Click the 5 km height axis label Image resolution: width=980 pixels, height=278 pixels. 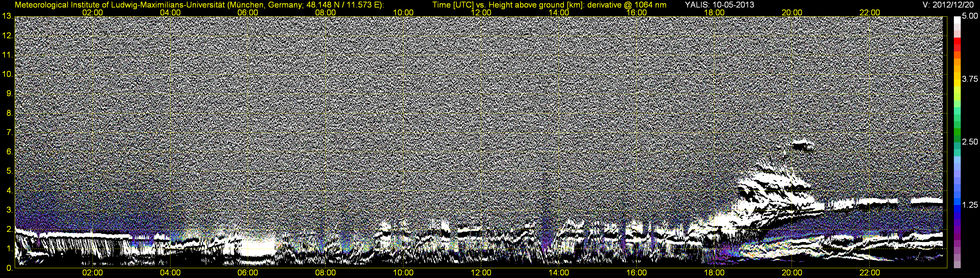[9, 171]
